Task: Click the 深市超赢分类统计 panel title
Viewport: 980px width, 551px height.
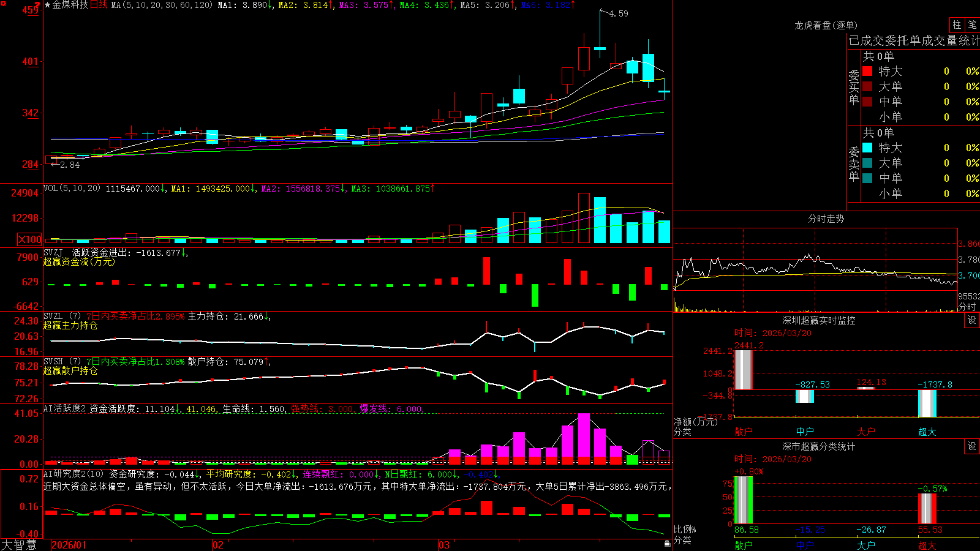Action: coord(818,446)
